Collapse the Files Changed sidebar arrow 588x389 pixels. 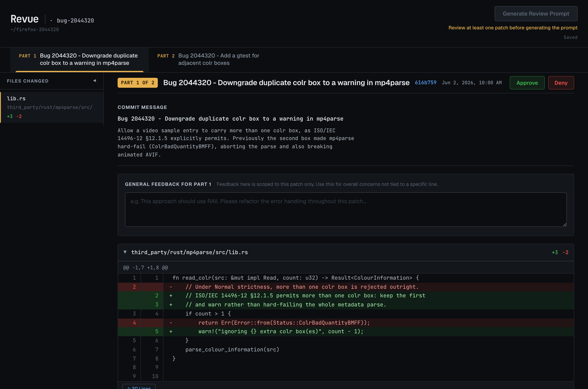94,81
